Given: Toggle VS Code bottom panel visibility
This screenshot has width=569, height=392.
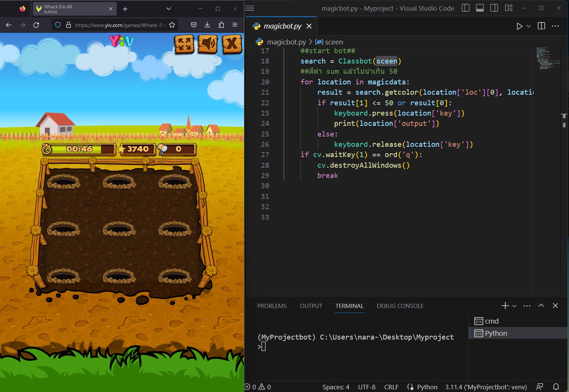Looking at the screenshot, I should click(x=480, y=8).
